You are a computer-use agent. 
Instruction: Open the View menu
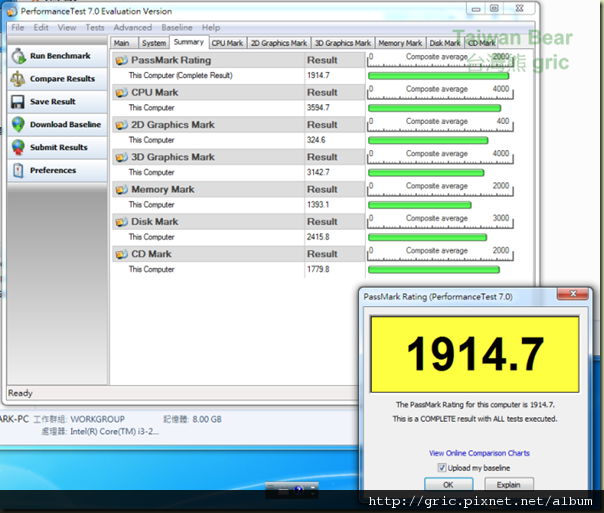click(67, 27)
